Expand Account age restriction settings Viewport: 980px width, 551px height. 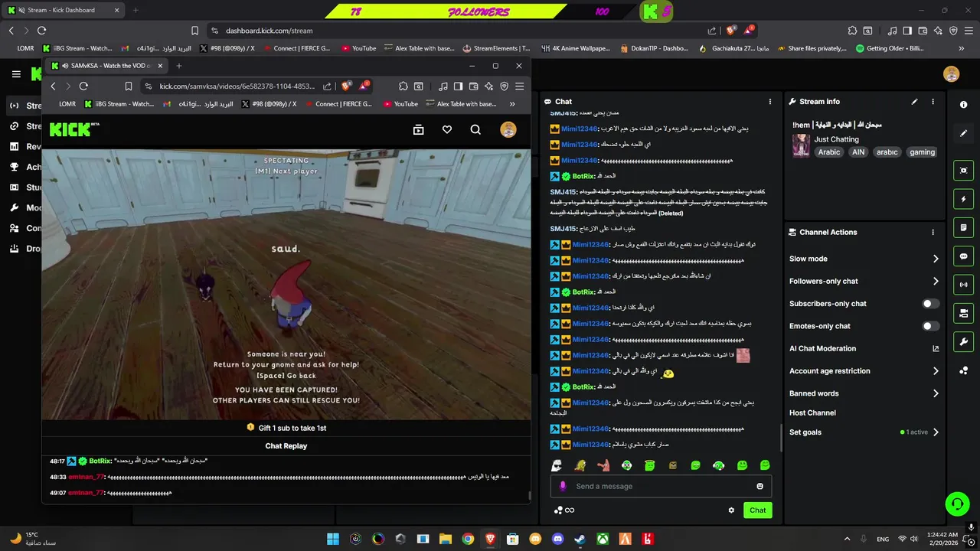point(864,371)
